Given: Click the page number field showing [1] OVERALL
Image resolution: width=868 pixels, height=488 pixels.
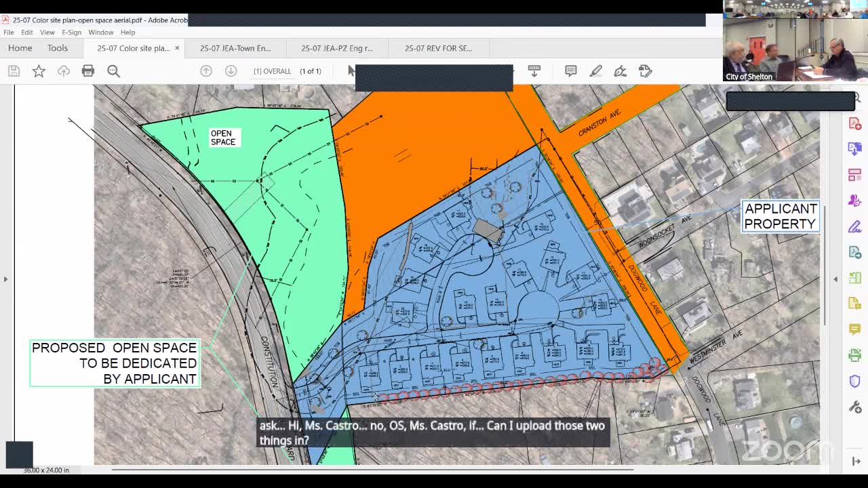Looking at the screenshot, I should [272, 71].
